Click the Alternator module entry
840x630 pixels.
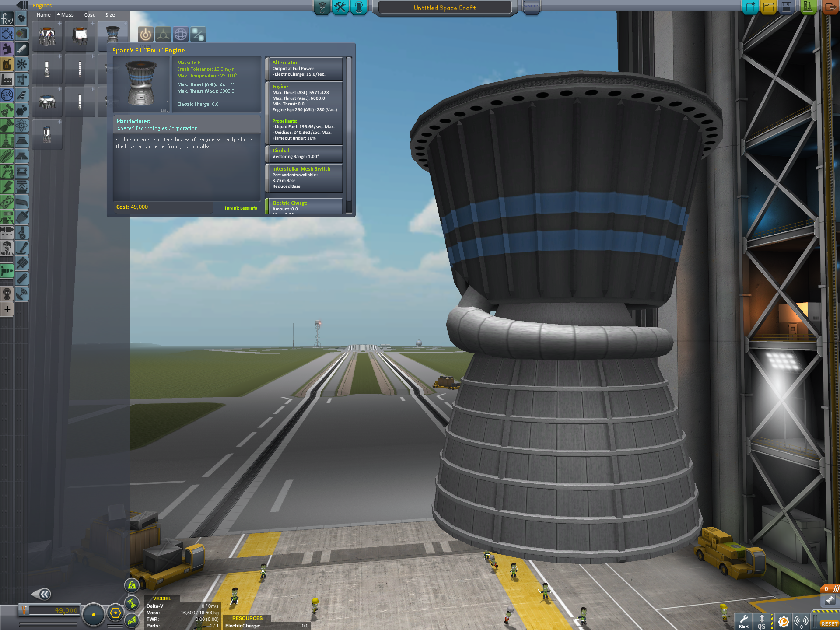click(x=304, y=68)
